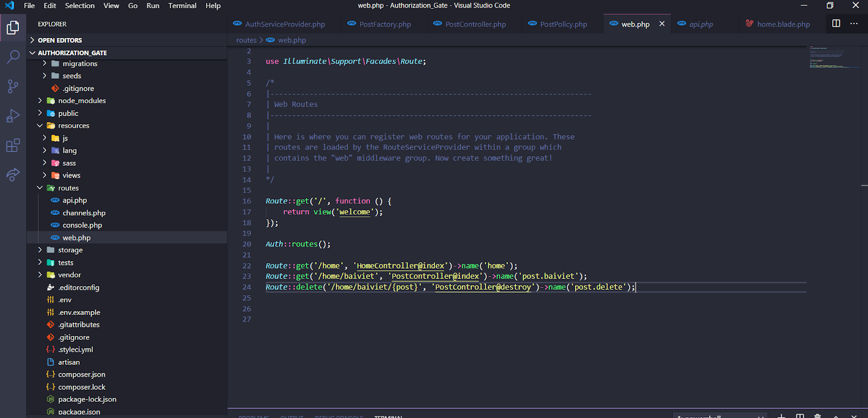
Task: Open the View menu
Action: [x=111, y=5]
